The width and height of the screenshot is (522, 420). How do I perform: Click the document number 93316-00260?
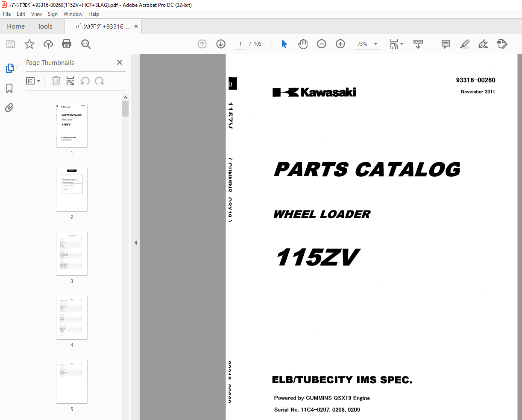[475, 80]
